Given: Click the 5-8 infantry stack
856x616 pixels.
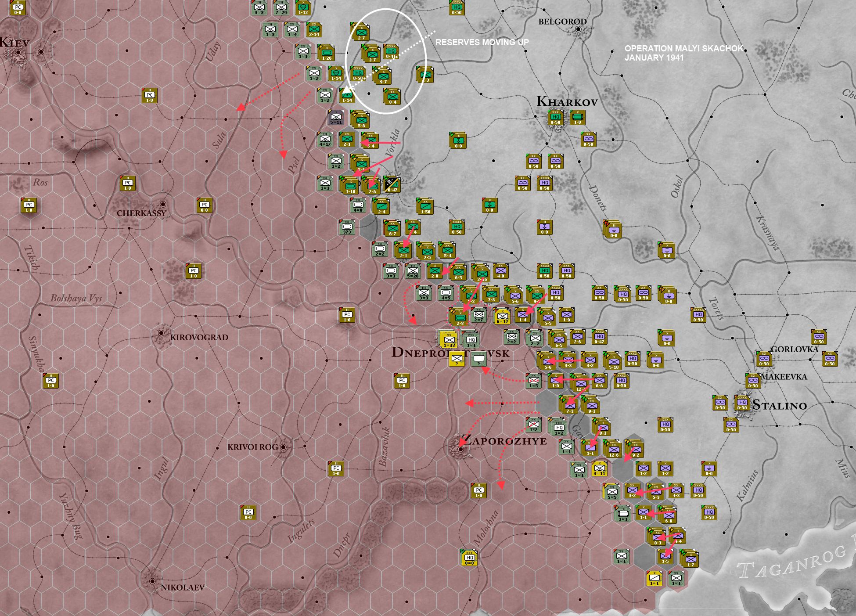Looking at the screenshot, I should 360,119.
